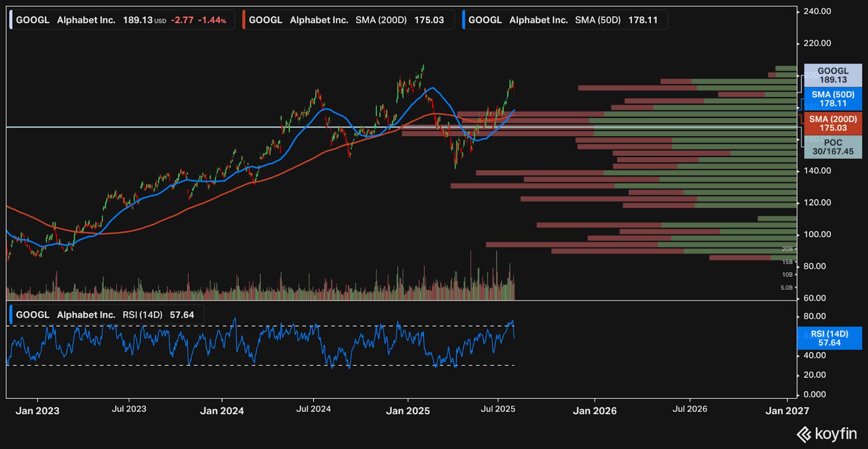Click the 100.00 price axis label
Viewport: 868px width, 449px height.
[x=817, y=235]
